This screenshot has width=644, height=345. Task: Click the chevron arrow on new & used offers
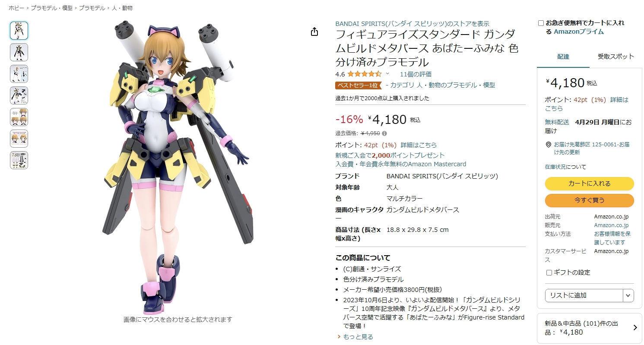[635, 327]
